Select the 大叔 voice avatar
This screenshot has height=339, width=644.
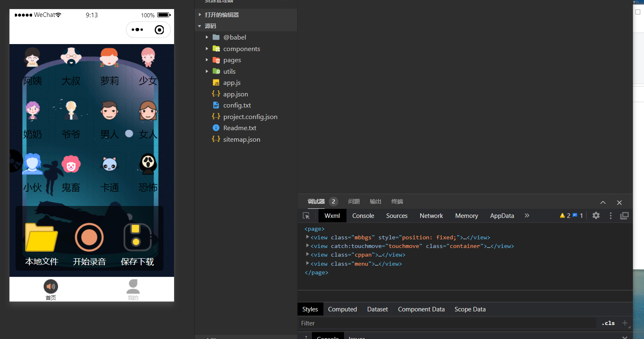click(71, 58)
